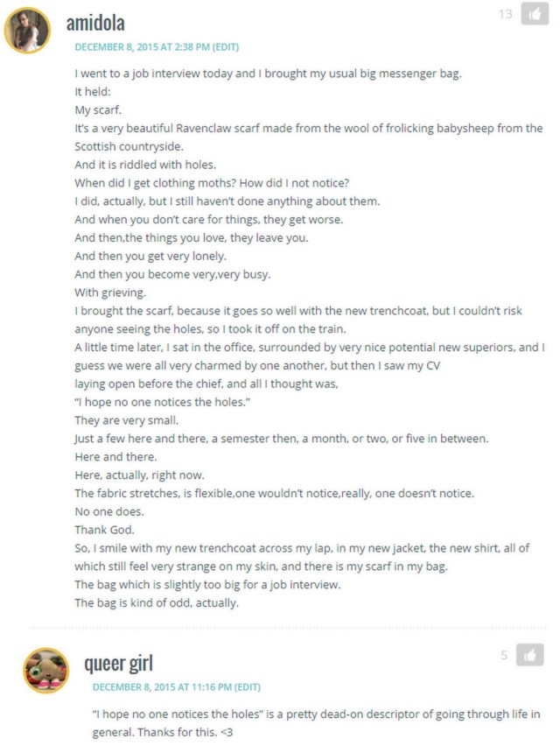
Task: Click the queer girl username heading
Action: [x=118, y=664]
